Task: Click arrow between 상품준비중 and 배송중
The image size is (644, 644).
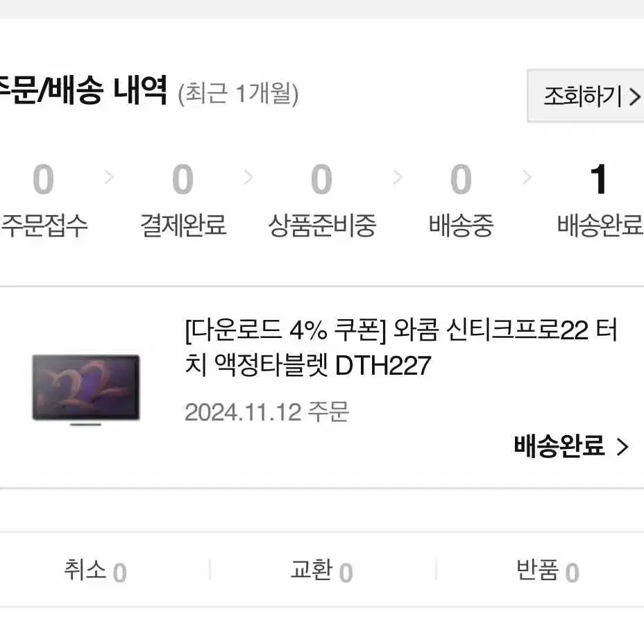Action: point(398,178)
